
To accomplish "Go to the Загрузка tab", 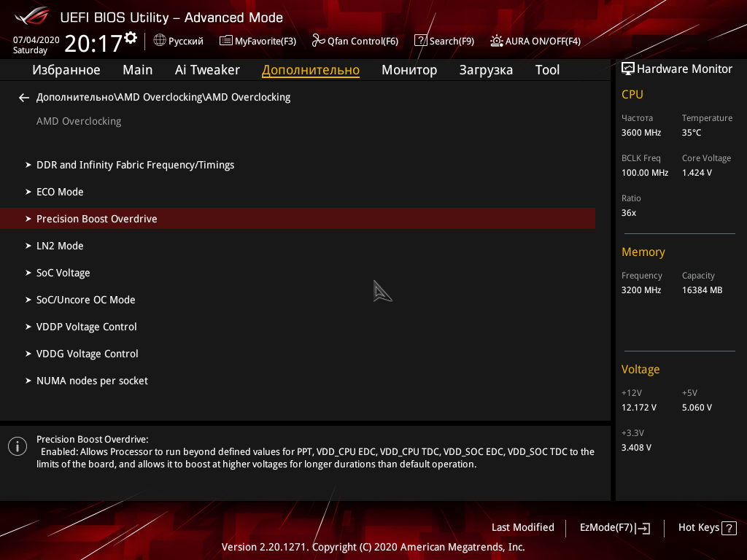I will pos(486,70).
